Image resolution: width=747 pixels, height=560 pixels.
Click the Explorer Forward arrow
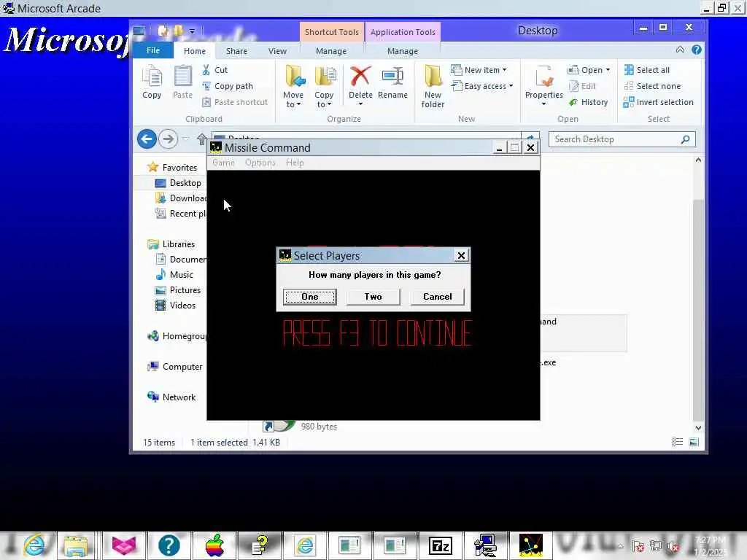point(169,139)
